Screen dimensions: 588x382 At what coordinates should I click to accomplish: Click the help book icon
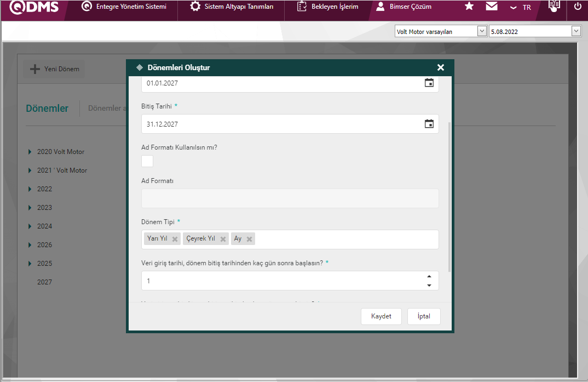pyautogui.click(x=554, y=7)
